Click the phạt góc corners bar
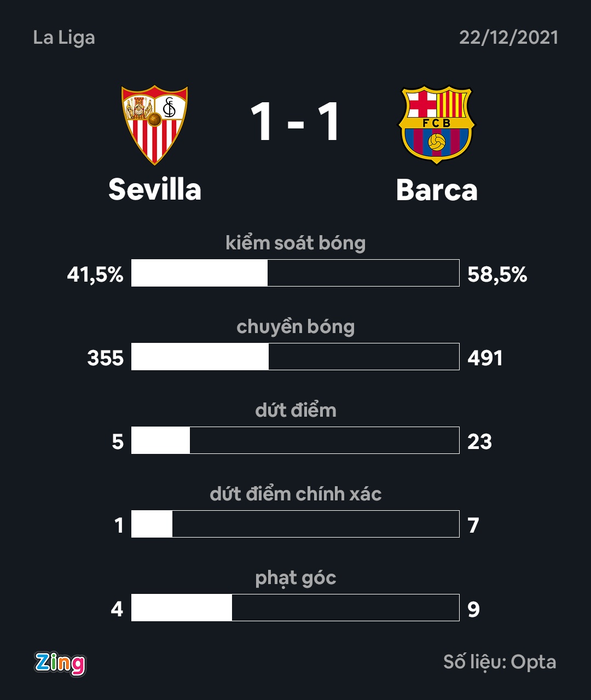 coord(296,608)
